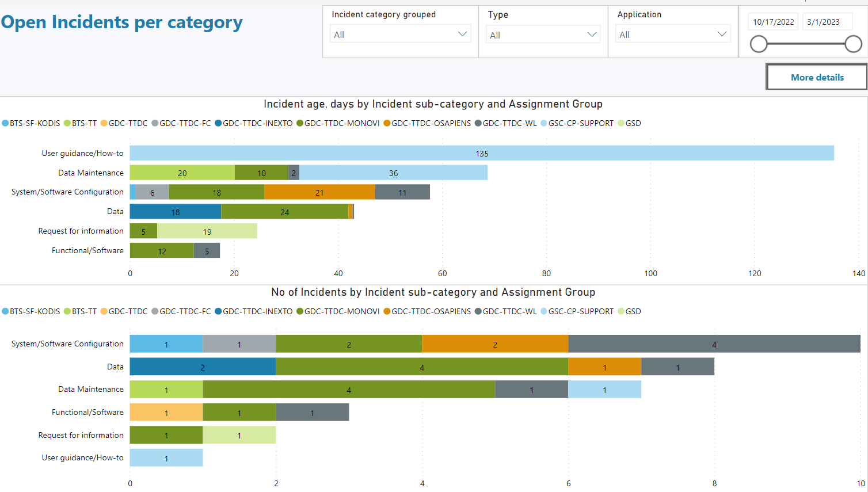Click GDC-TTDC legend in top chart
868x492 pixels.
[x=124, y=123]
